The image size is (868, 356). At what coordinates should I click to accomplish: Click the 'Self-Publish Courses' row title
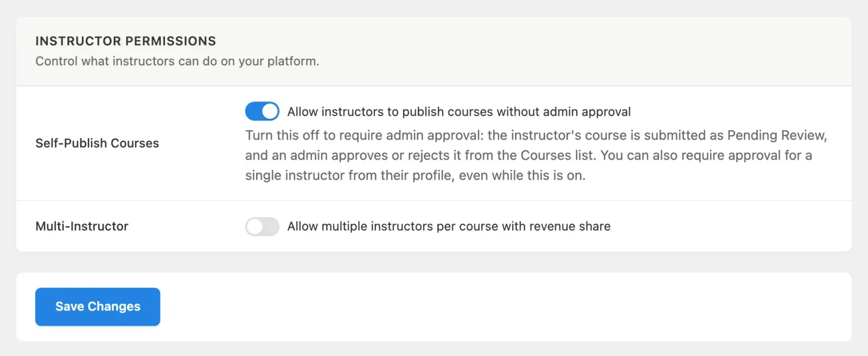point(97,143)
